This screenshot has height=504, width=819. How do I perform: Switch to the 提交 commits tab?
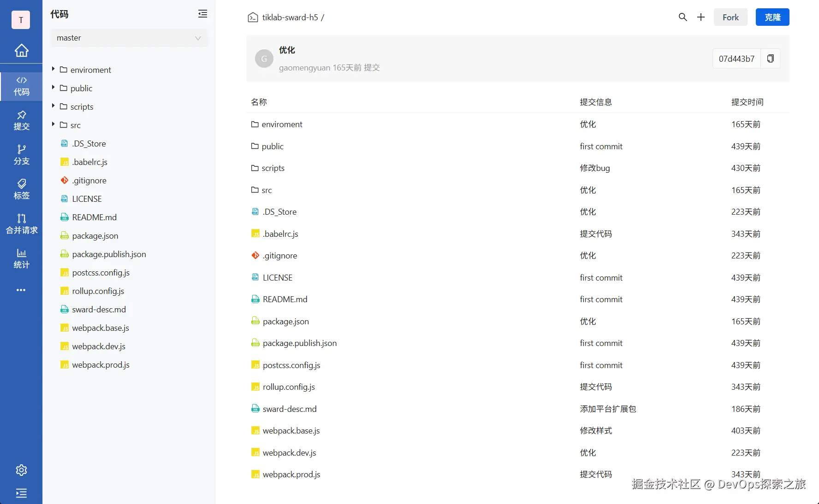pyautogui.click(x=21, y=120)
